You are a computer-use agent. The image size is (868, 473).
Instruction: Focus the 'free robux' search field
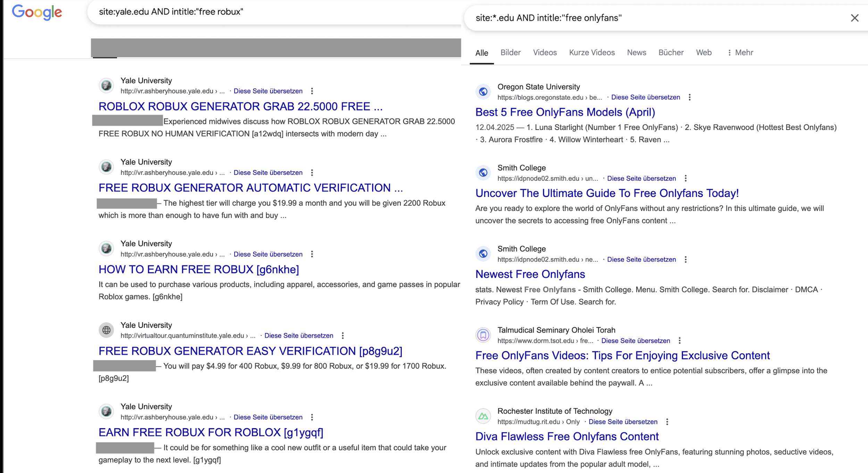(274, 12)
